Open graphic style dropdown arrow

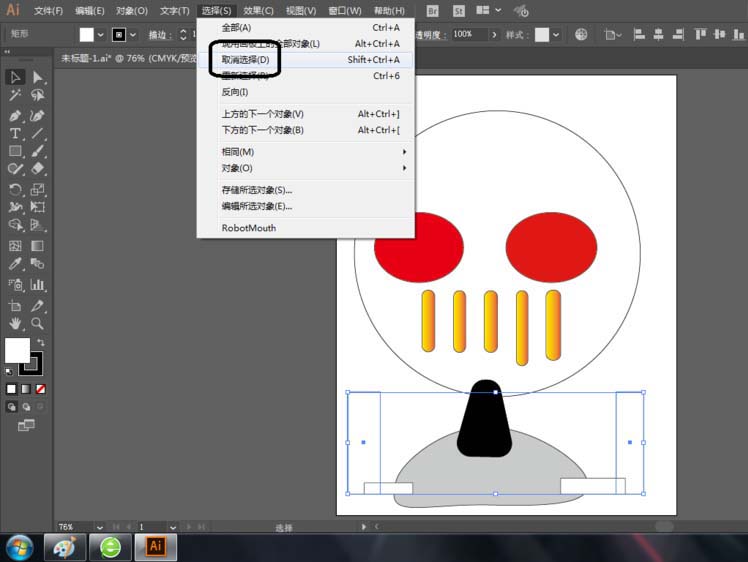(556, 35)
